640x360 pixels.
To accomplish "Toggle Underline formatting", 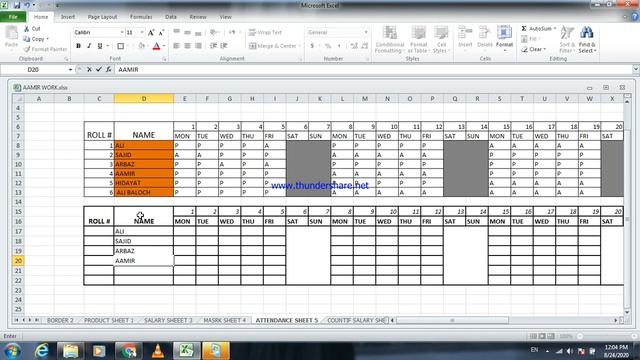I will tap(100, 46).
